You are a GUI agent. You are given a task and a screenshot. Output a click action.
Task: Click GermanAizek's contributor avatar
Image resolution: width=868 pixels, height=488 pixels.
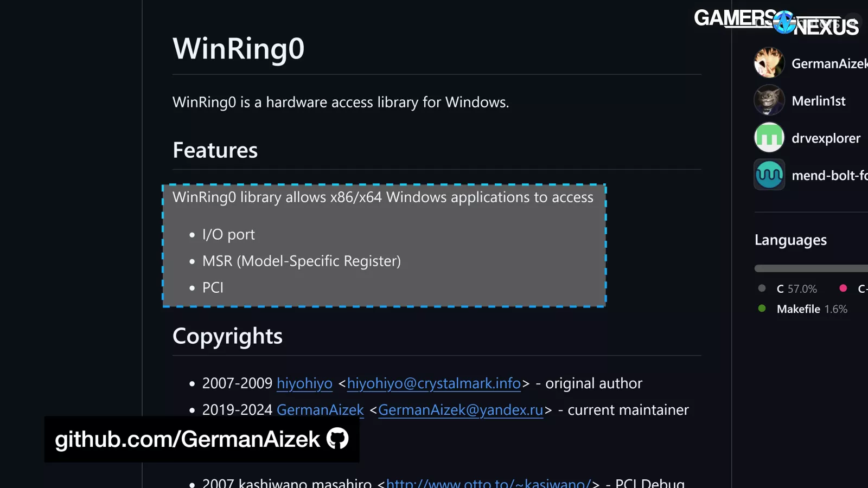pos(769,63)
